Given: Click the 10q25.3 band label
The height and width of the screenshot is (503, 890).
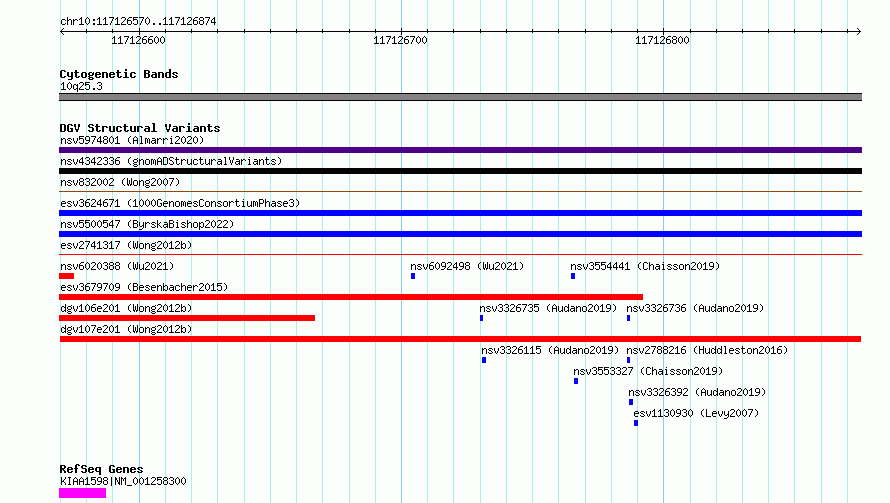Looking at the screenshot, I should tap(81, 86).
